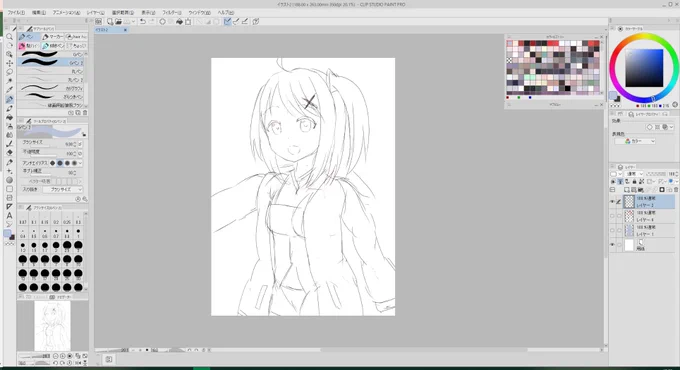Expand the effect options dropdown in Layer Property

pyautogui.click(x=671, y=127)
